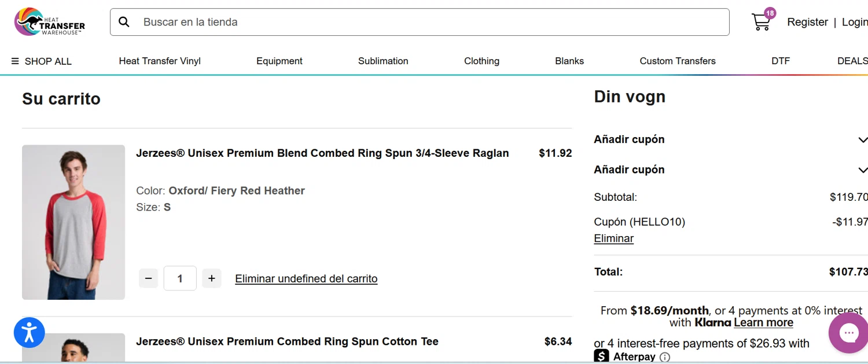Remove the HELLO10 coupon via Eliminar
This screenshot has height=364, width=868.
tap(613, 238)
